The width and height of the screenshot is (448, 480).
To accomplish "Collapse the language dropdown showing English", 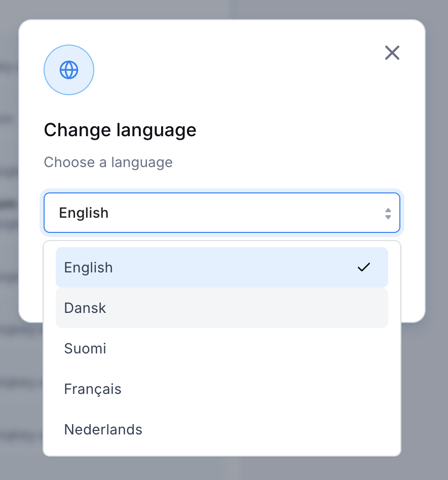I will coord(222,213).
